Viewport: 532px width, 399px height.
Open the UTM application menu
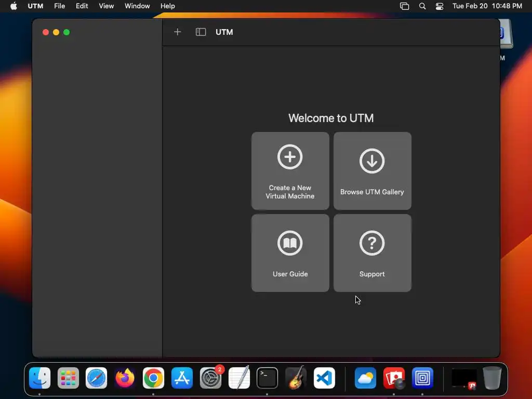(35, 6)
